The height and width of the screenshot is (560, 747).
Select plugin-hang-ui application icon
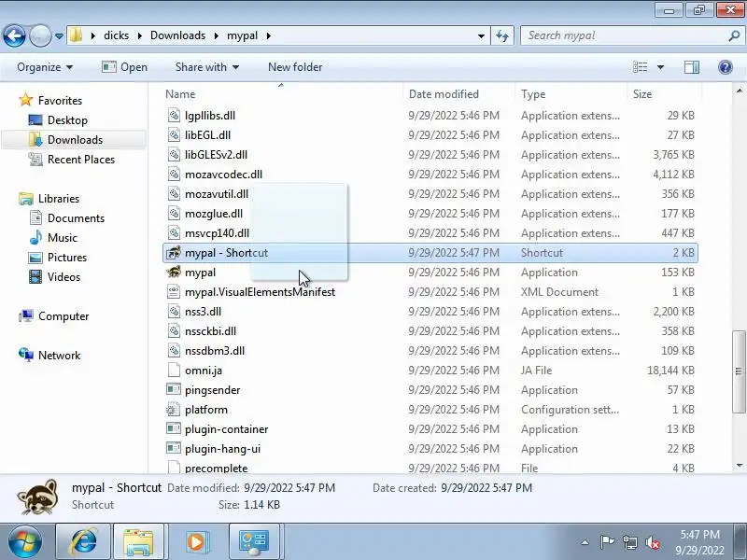(x=174, y=448)
